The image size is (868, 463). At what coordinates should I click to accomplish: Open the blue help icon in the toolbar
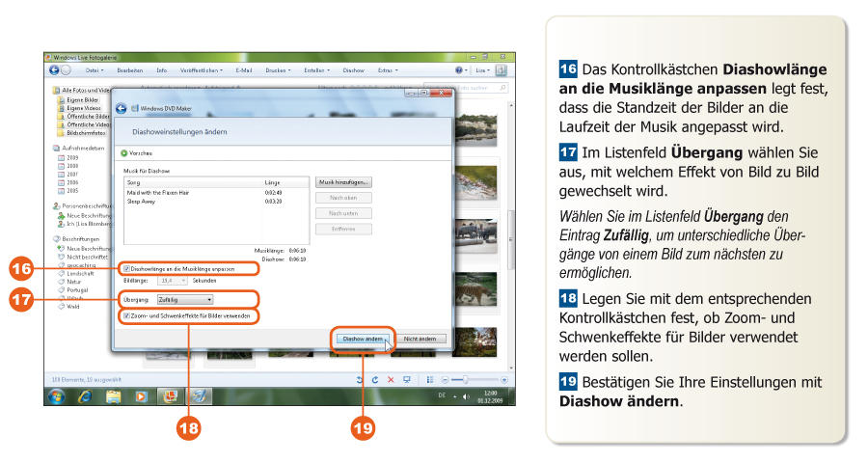(x=459, y=70)
